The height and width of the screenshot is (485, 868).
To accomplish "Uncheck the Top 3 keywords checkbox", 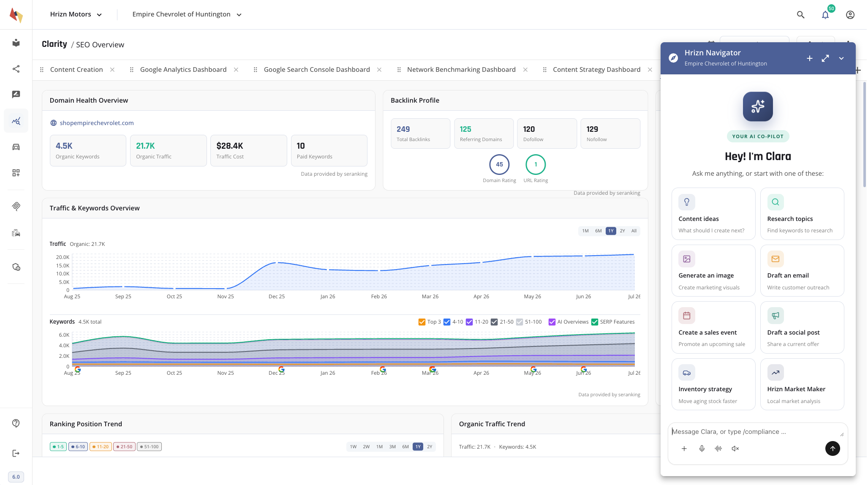I will coord(422,322).
